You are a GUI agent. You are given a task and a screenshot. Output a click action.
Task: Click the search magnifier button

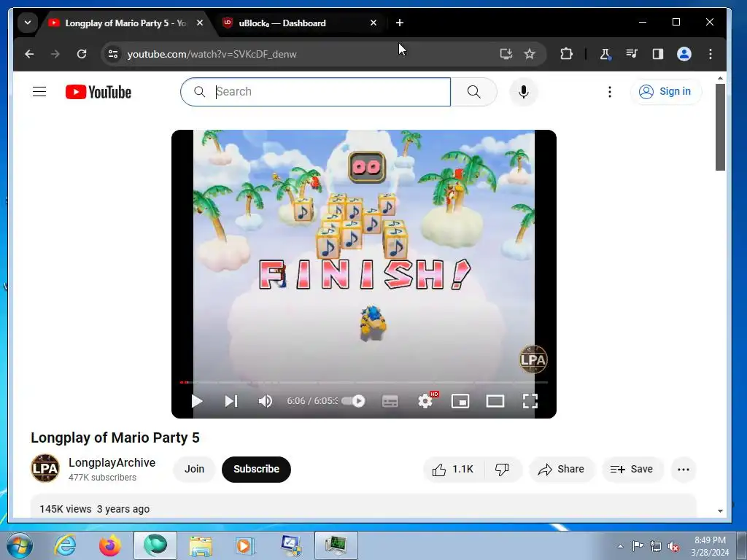[474, 92]
